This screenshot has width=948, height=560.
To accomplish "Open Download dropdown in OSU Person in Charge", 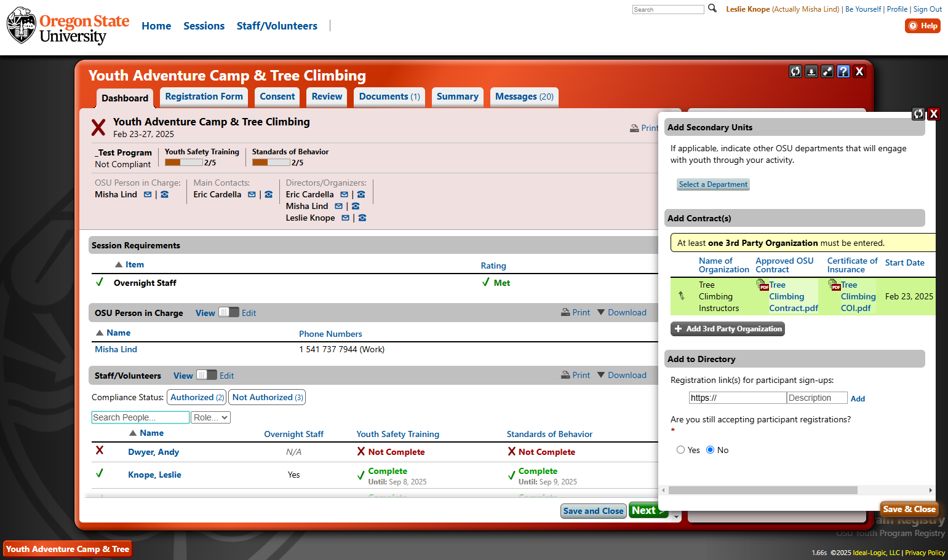I will [621, 312].
